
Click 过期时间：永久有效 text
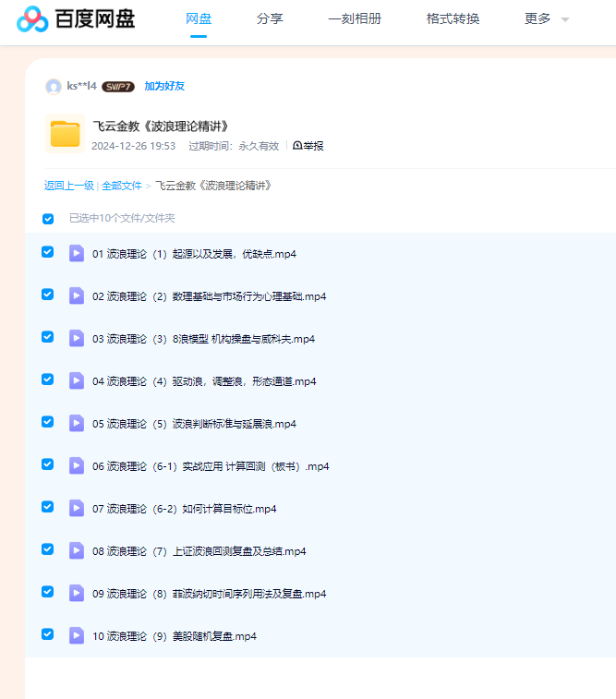click(234, 146)
